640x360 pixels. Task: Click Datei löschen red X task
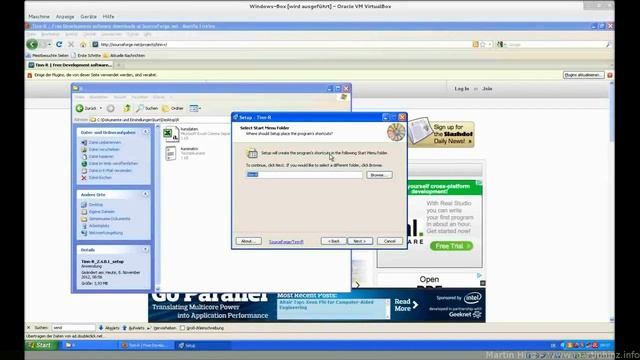pos(100,178)
